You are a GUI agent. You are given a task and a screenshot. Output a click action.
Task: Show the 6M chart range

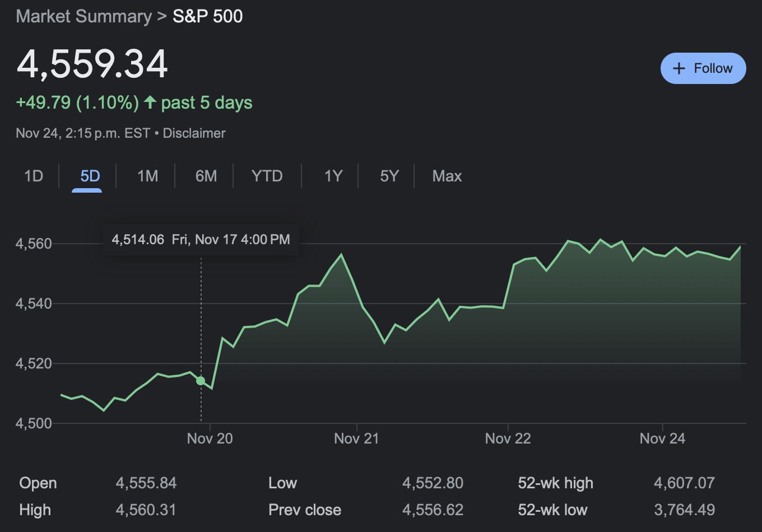click(206, 176)
